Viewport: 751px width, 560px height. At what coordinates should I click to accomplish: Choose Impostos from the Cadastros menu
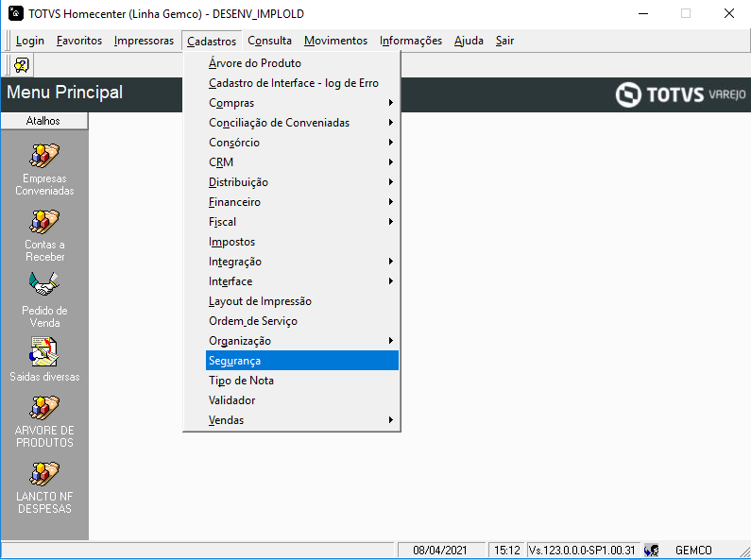point(302,242)
